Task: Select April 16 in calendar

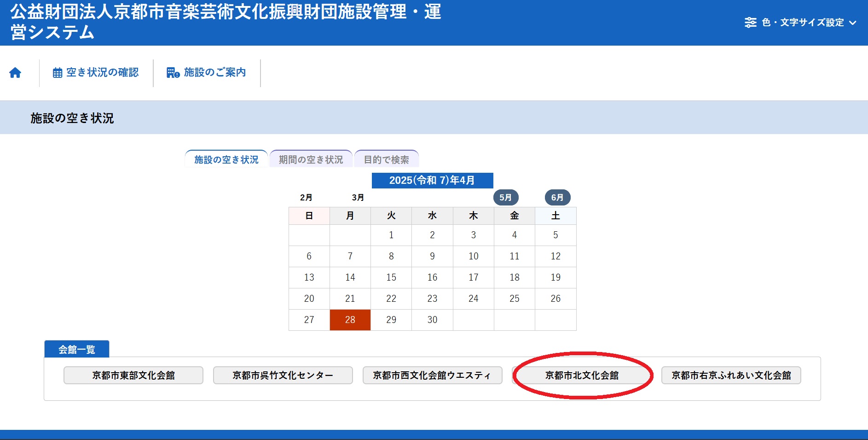Action: pyautogui.click(x=432, y=277)
